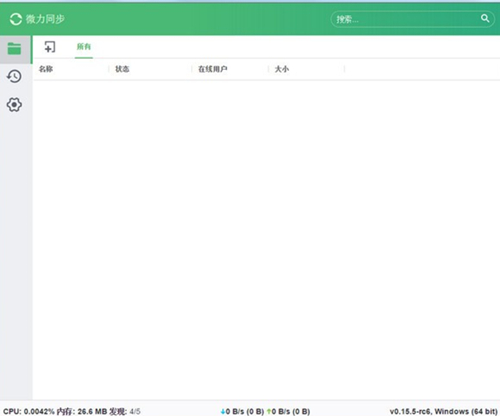Viewport: 500px width, 416px height.
Task: Sort by the 名称 column header
Action: (46, 69)
